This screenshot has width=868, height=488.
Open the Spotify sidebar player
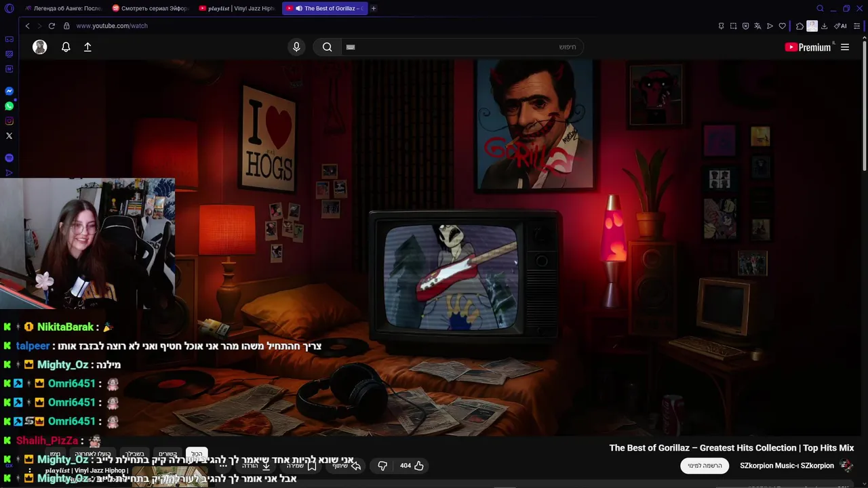tap(9, 158)
